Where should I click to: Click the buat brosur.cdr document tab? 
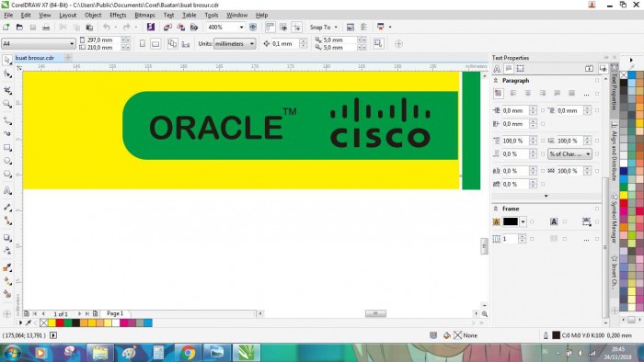(35, 58)
